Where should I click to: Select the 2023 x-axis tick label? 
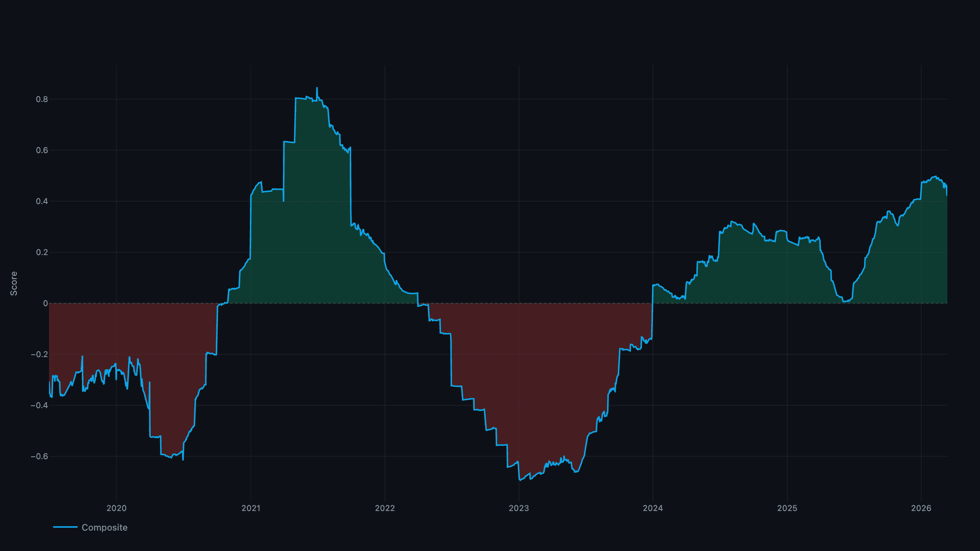click(x=519, y=508)
